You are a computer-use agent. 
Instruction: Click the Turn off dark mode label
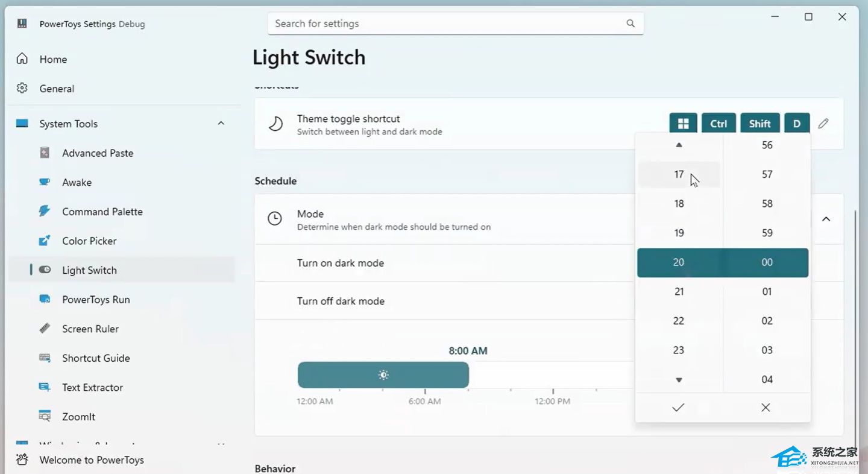tap(341, 301)
